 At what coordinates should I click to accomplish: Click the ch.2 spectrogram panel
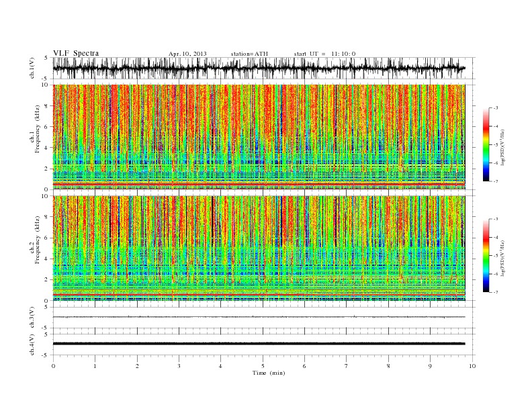tap(259, 248)
